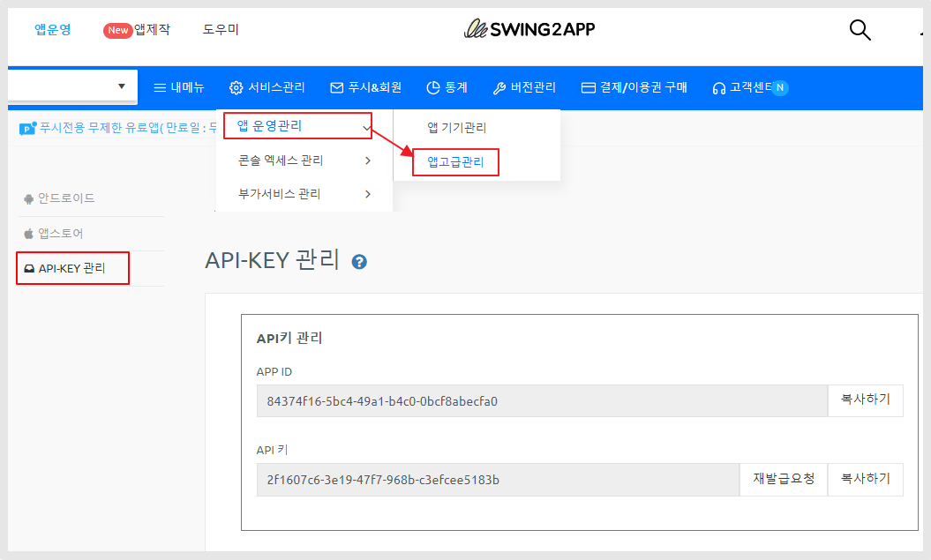Image resolution: width=931 pixels, height=560 pixels.
Task: Click the blue help question mark icon
Action: [x=359, y=262]
